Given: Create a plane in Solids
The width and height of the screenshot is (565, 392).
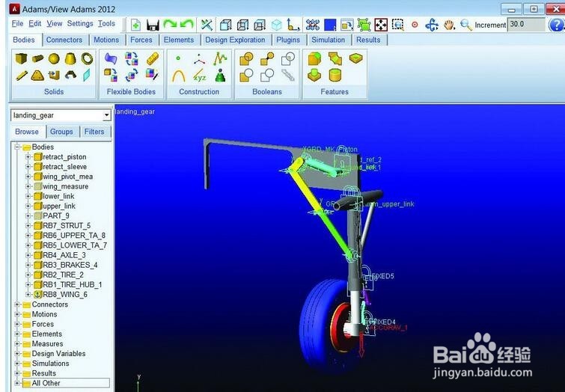Looking at the screenshot, I should click(x=87, y=76).
